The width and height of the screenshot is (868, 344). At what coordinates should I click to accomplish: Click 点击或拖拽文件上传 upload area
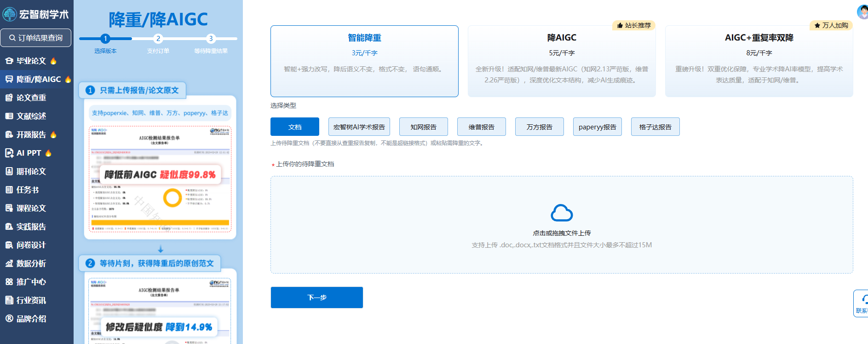[562, 225]
